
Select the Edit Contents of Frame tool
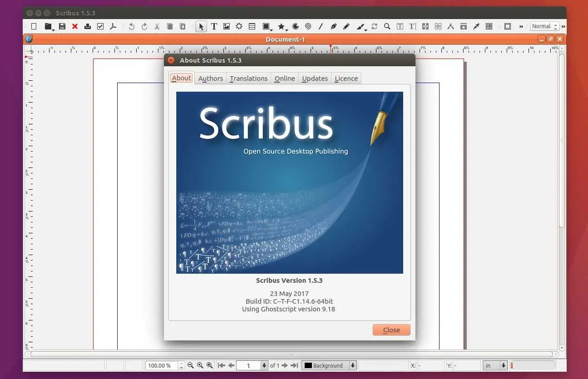tap(400, 27)
